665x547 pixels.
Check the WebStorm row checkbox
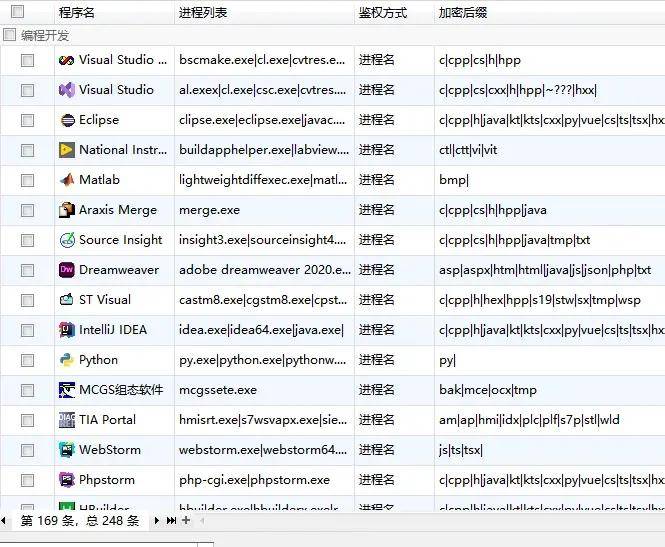point(28,450)
